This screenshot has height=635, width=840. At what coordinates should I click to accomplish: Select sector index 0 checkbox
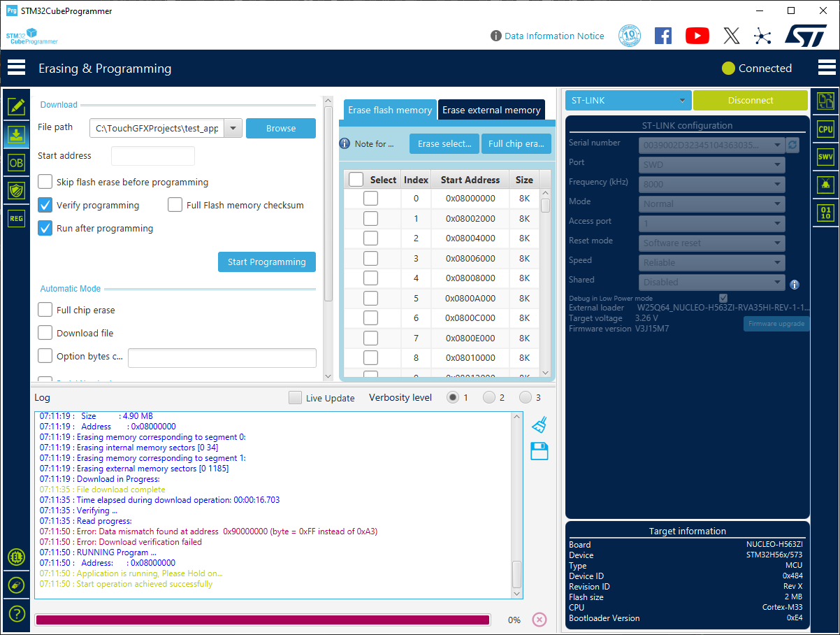point(371,199)
